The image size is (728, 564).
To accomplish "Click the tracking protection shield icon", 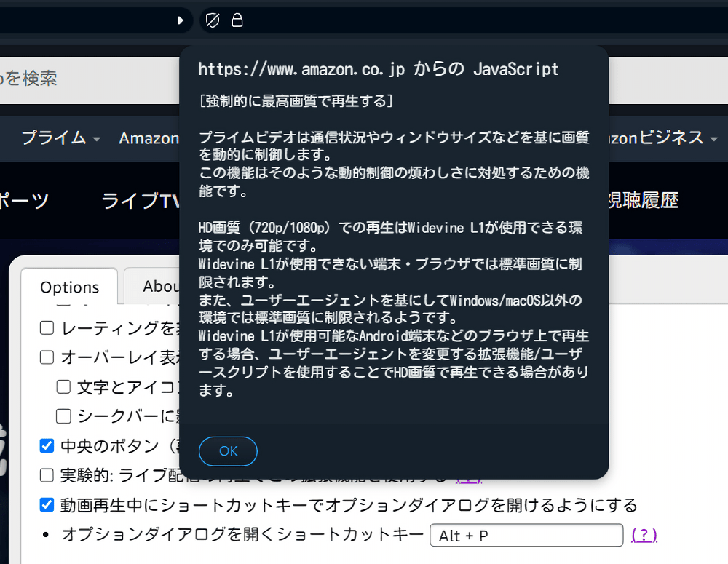I will coord(213,20).
